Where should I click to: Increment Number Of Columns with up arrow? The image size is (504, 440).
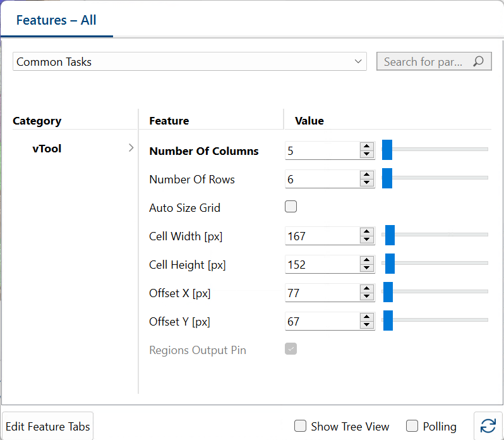[x=366, y=147]
